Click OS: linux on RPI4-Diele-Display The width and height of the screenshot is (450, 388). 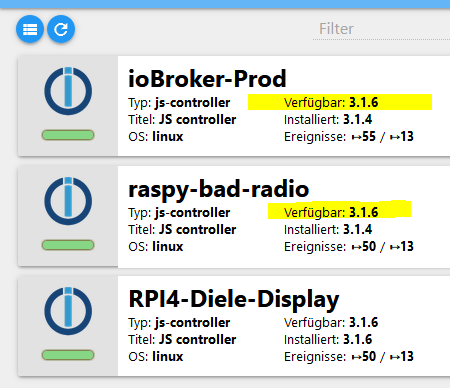(x=156, y=356)
